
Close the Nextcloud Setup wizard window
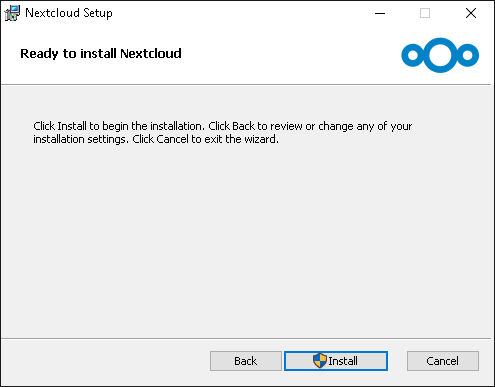[471, 13]
